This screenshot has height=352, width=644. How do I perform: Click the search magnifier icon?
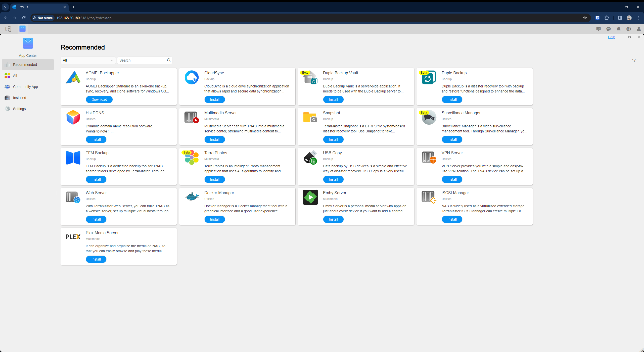[169, 60]
